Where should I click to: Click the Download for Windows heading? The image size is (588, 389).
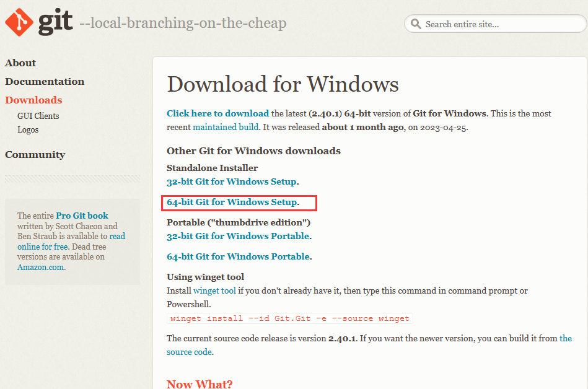pos(283,84)
